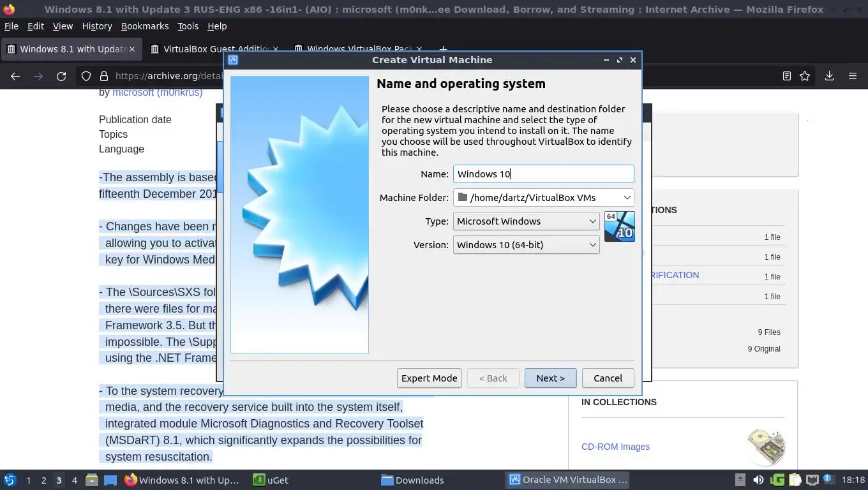Click the volume speaker tray icon
Image resolution: width=868 pixels, height=490 pixels.
[758, 480]
